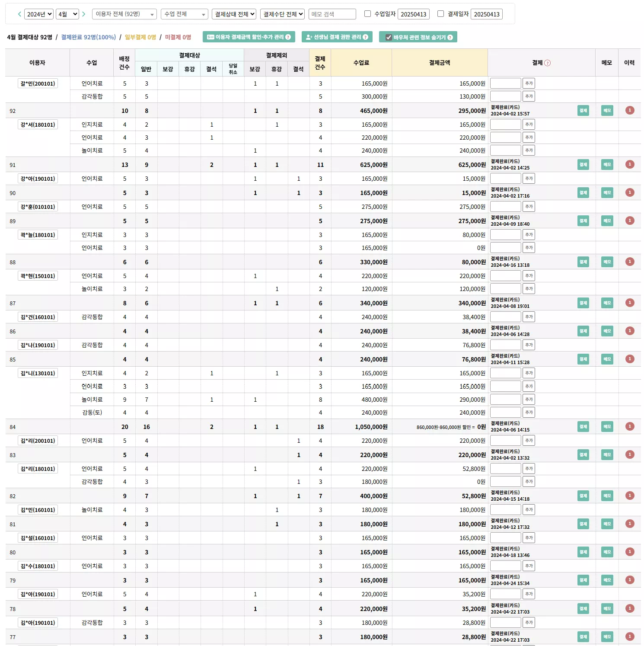
Task: Open 메모 icon for row 88
Action: 607,262
